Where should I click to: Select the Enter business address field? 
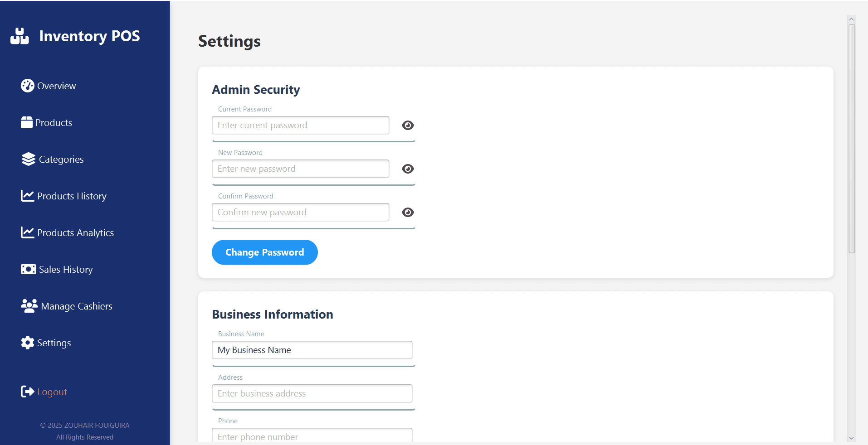[312, 394]
